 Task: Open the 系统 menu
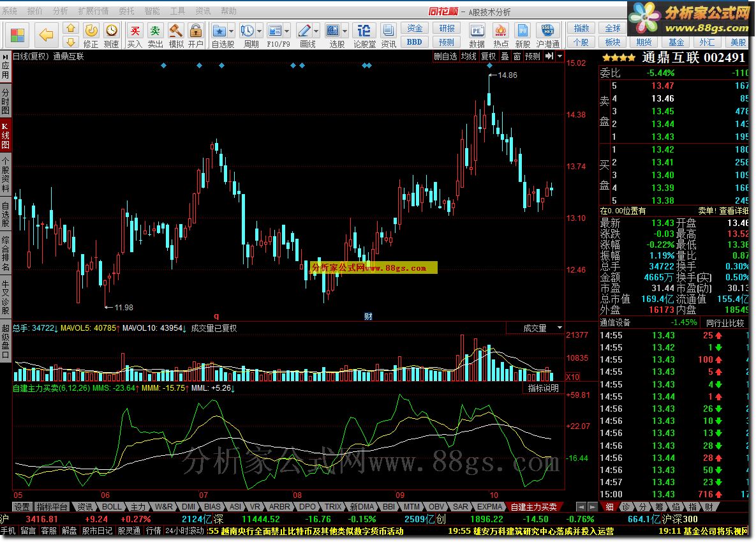(x=9, y=11)
